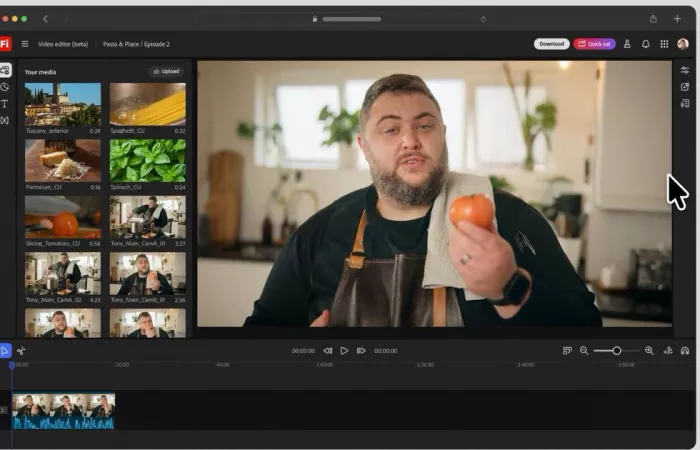Select the Text tool in left sidebar
Viewport: 700px width, 450px height.
point(5,103)
